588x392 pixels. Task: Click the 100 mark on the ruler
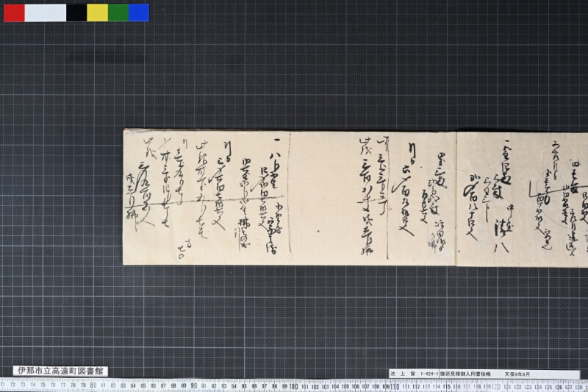(293, 386)
